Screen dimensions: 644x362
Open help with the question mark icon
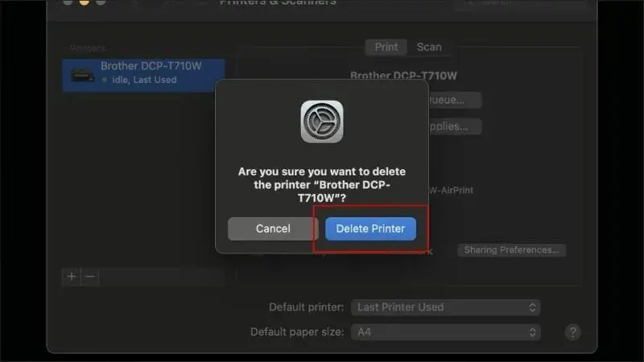coord(572,331)
